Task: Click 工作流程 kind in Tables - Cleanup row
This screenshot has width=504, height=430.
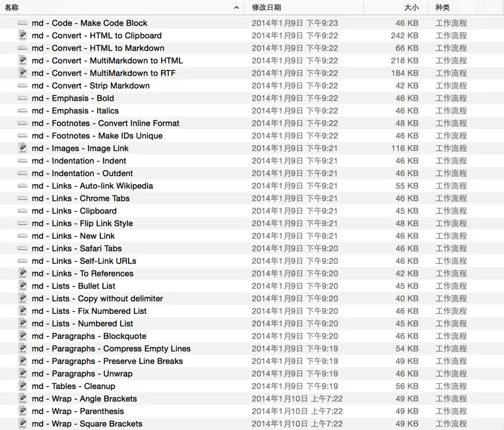Action: point(451,386)
